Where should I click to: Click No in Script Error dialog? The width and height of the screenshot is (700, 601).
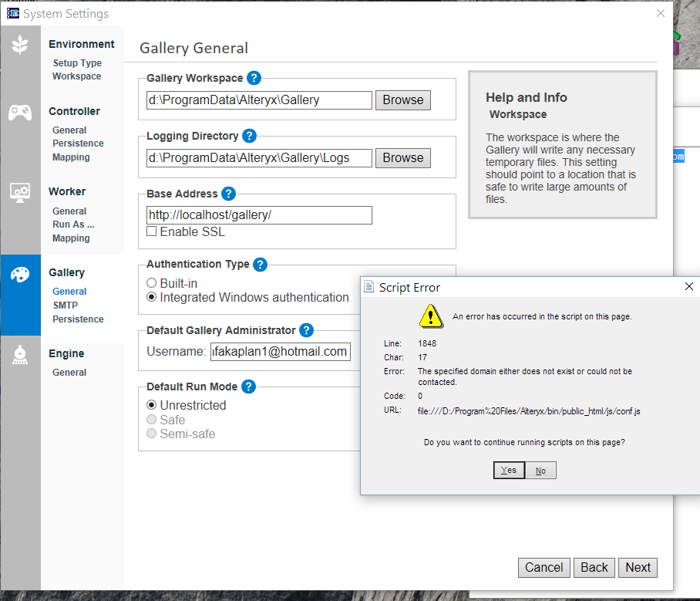pyautogui.click(x=540, y=471)
